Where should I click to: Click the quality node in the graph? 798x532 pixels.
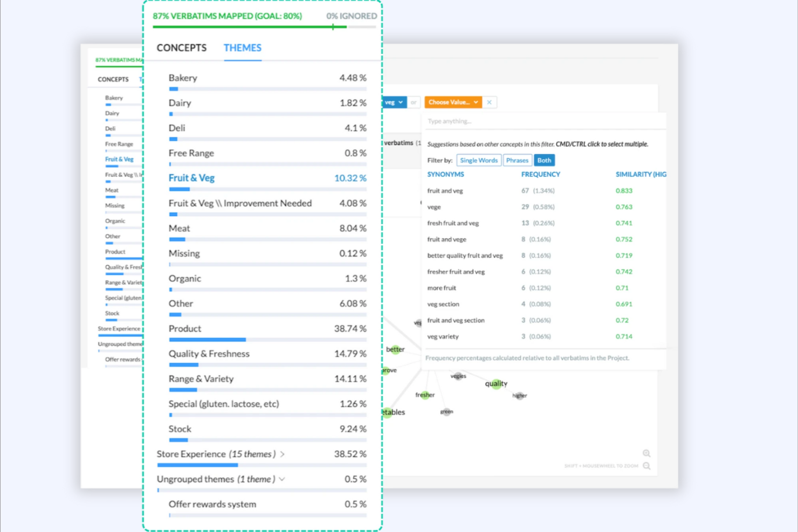pos(496,383)
